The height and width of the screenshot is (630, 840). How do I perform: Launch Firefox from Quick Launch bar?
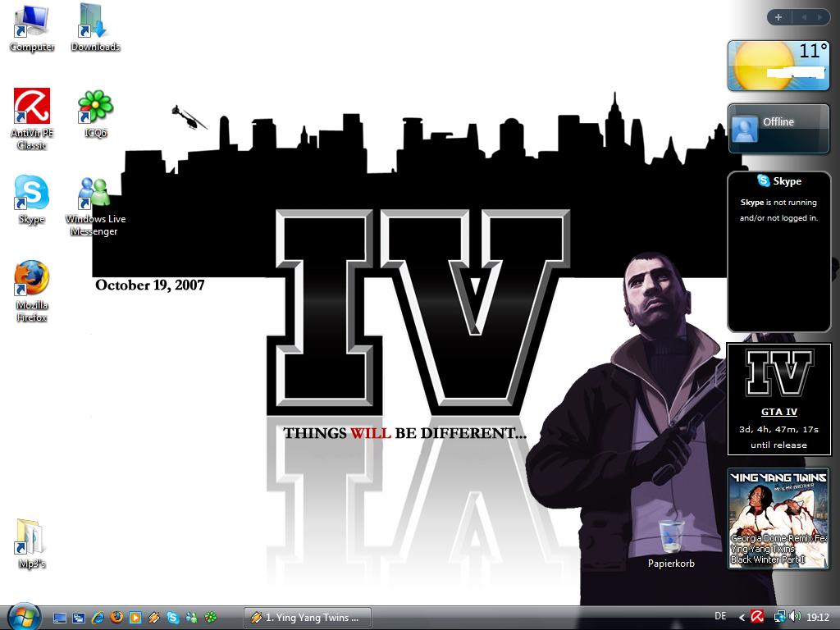[116, 618]
